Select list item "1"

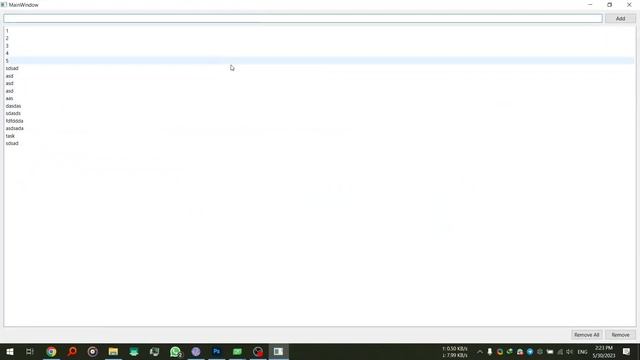click(319, 31)
